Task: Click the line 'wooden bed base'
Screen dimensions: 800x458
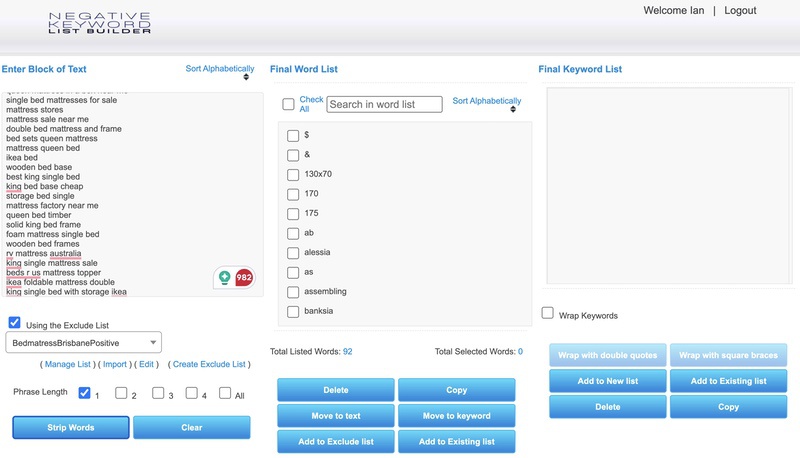Action: point(39,167)
